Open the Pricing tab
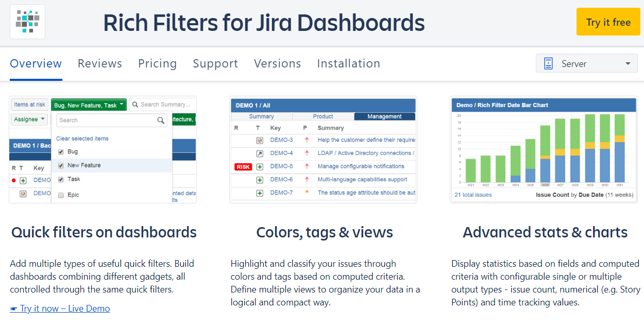Screen dimensions: 644x326 [x=158, y=64]
